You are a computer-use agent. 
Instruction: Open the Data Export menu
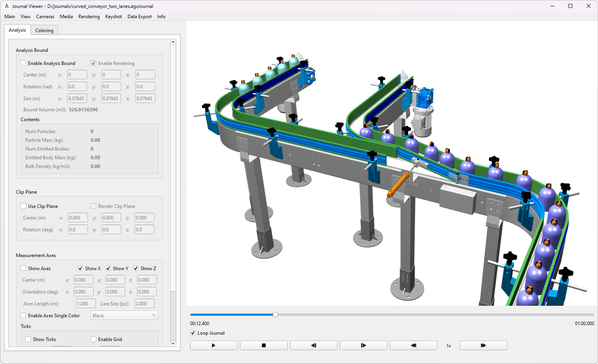139,17
